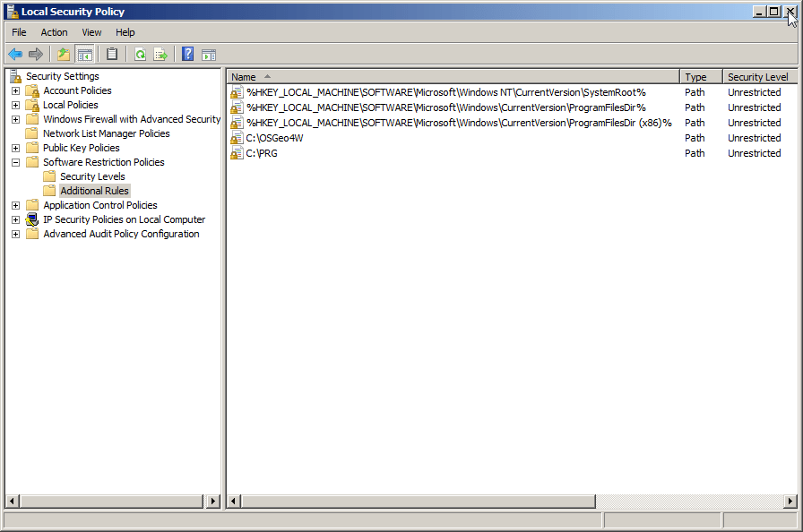The width and height of the screenshot is (803, 532).
Task: Minimize the Local Security Policy window
Action: 759,12
